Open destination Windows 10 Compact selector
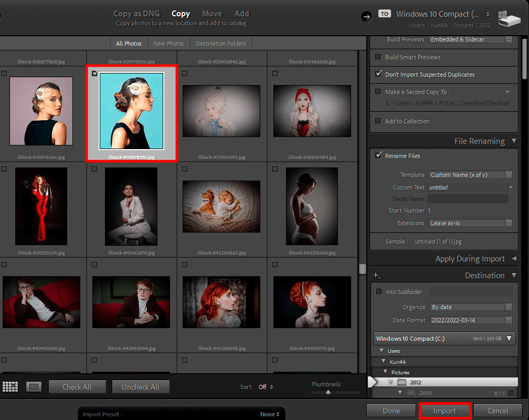 click(442, 14)
